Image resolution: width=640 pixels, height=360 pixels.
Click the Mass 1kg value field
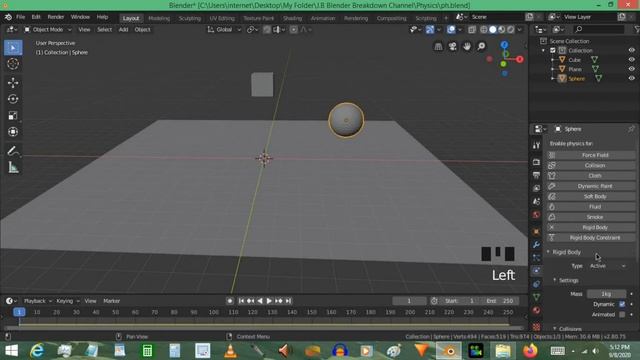(x=606, y=294)
